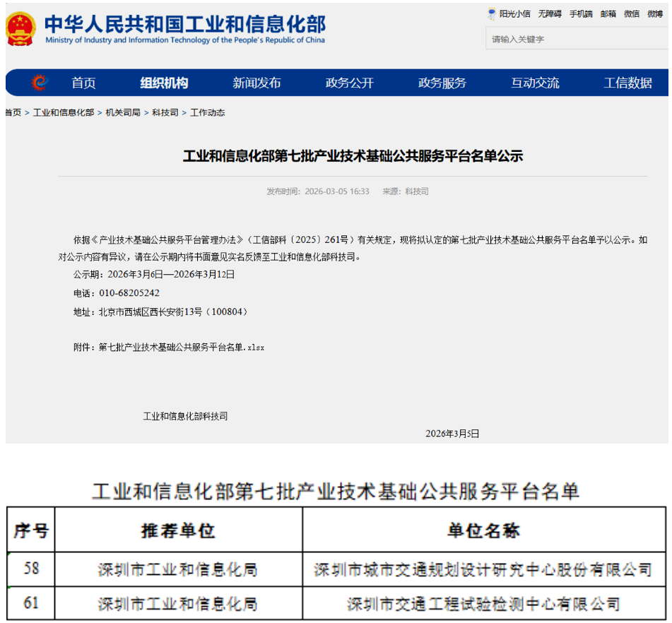The image size is (672, 623).
Task: Select the table cell with number 58
Action: pyautogui.click(x=31, y=569)
